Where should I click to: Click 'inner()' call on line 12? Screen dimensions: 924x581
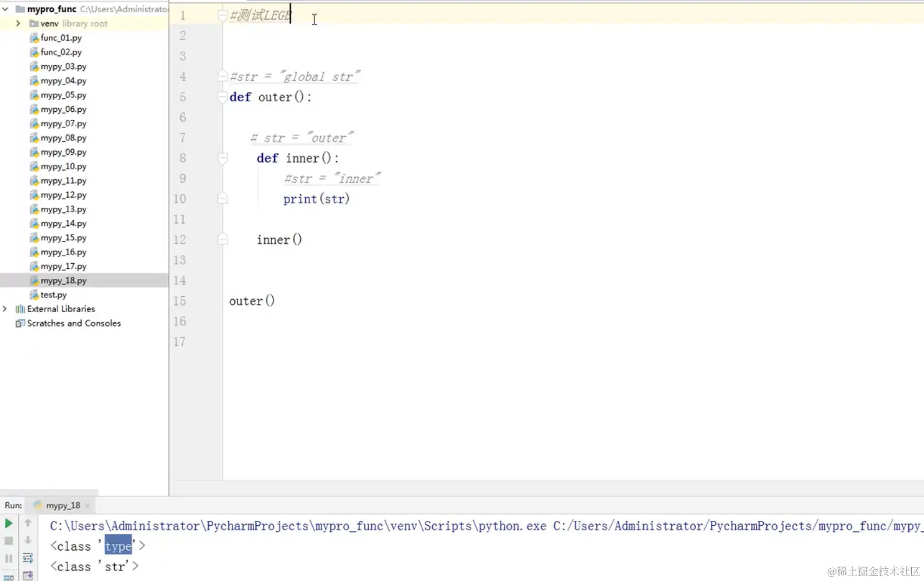279,239
